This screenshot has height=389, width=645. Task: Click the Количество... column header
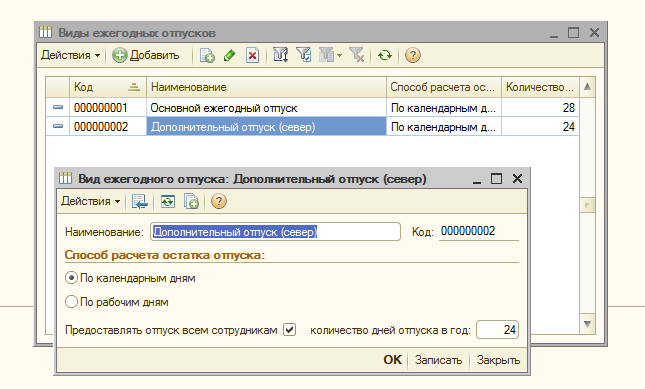pyautogui.click(x=540, y=87)
